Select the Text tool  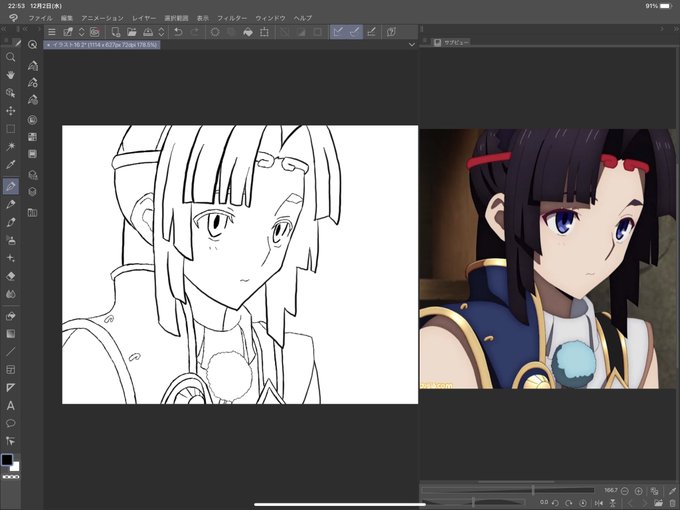(x=11, y=405)
